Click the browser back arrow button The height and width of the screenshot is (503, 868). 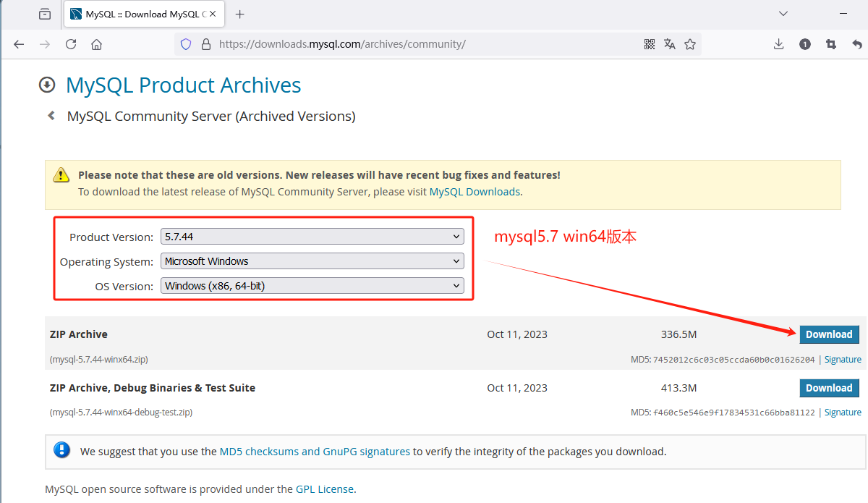point(19,44)
